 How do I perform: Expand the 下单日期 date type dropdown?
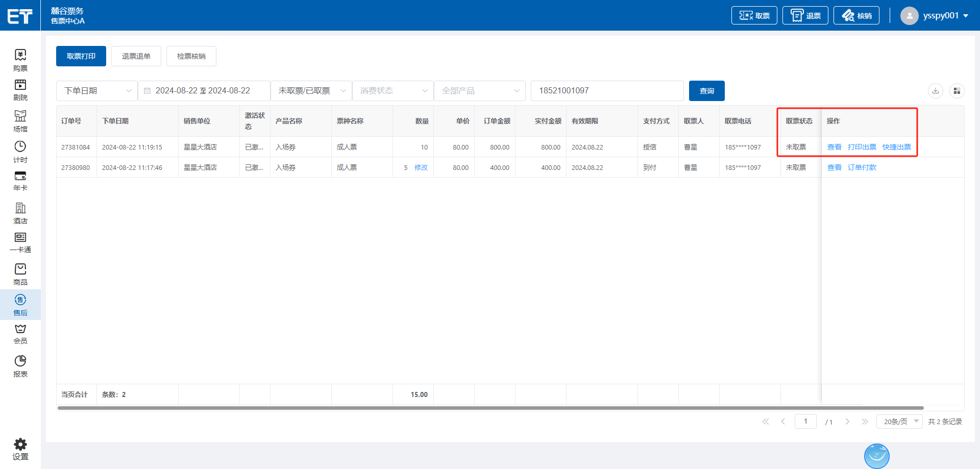[x=96, y=91]
